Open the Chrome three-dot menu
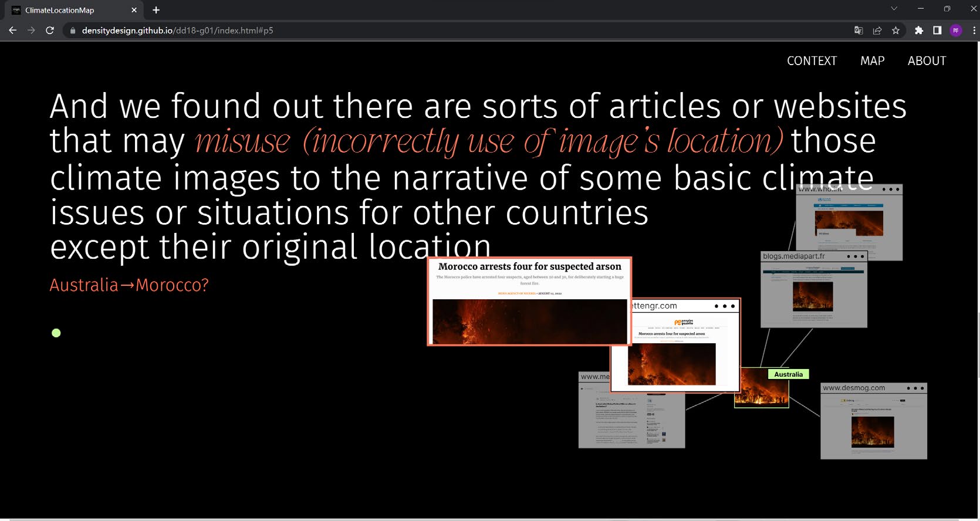Image resolution: width=980 pixels, height=521 pixels. point(974,31)
